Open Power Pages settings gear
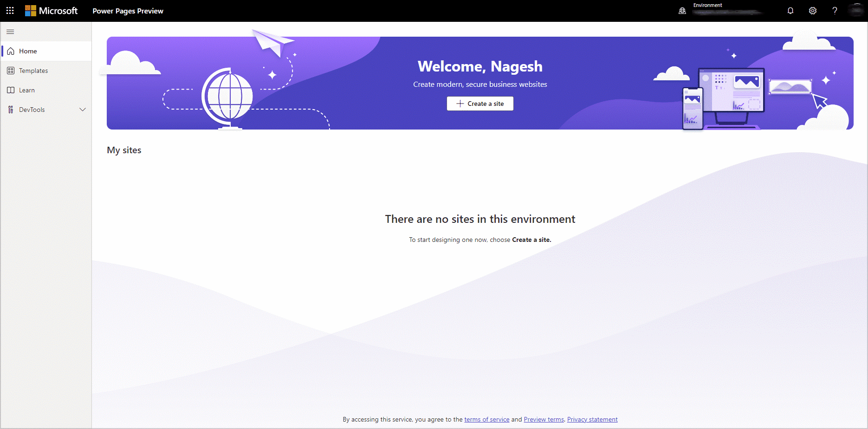868x429 pixels. click(x=813, y=10)
